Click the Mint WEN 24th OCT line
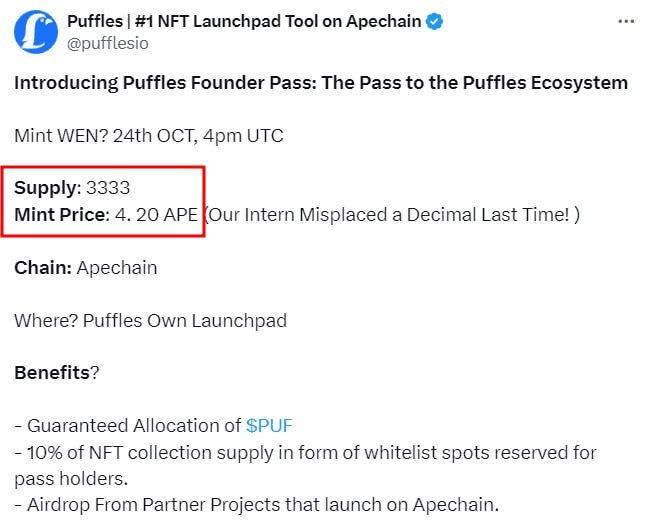Screen dimensions: 651x520 coord(149,136)
